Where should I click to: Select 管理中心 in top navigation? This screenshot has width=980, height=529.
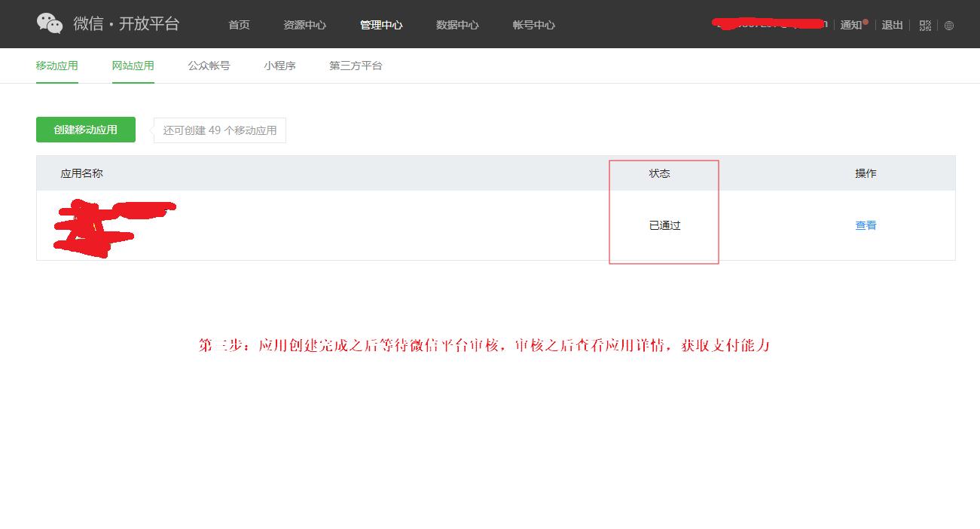[381, 25]
